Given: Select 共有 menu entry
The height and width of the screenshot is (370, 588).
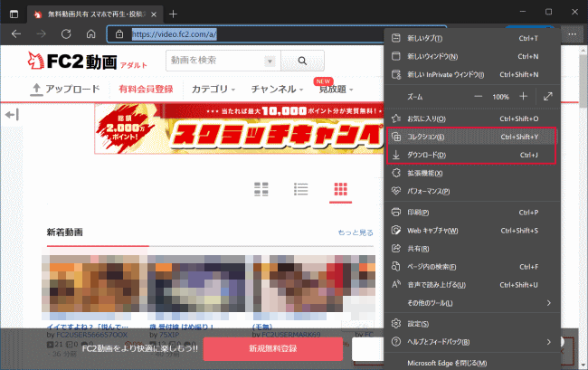Looking at the screenshot, I should [472, 249].
